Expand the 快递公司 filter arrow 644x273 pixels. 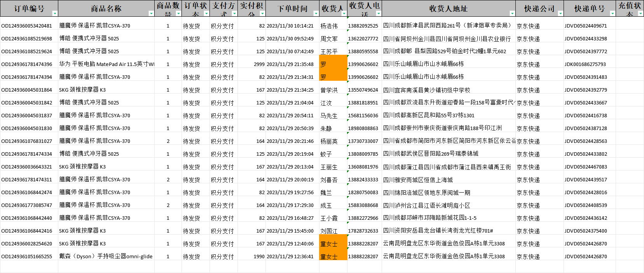tap(560, 14)
